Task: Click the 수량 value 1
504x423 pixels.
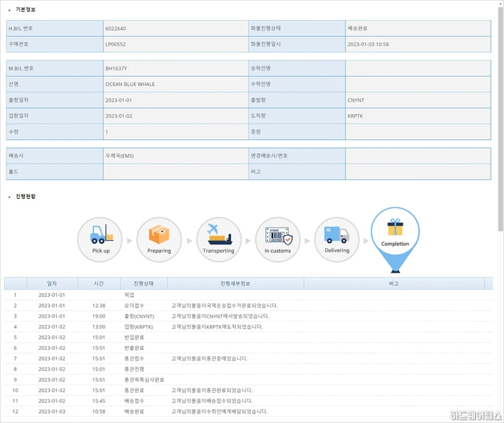Action: pos(107,132)
